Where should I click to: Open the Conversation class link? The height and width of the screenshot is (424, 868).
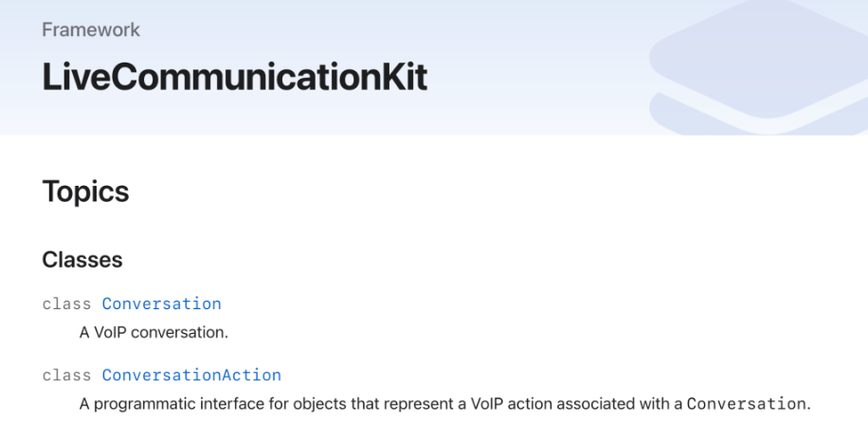161,304
